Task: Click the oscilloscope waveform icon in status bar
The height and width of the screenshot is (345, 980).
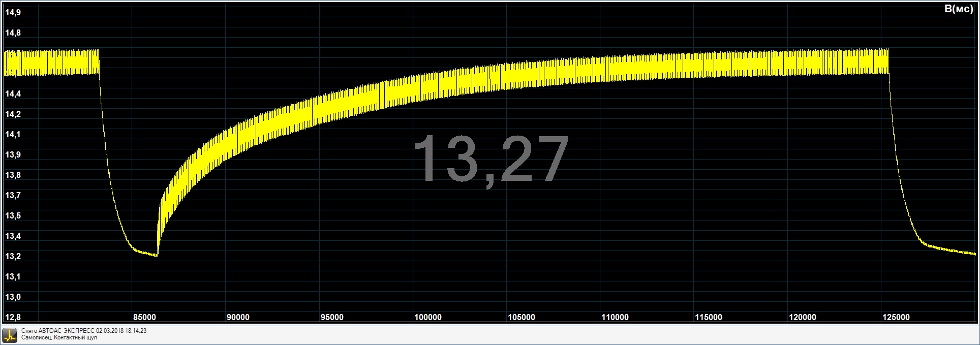Action: (x=10, y=334)
